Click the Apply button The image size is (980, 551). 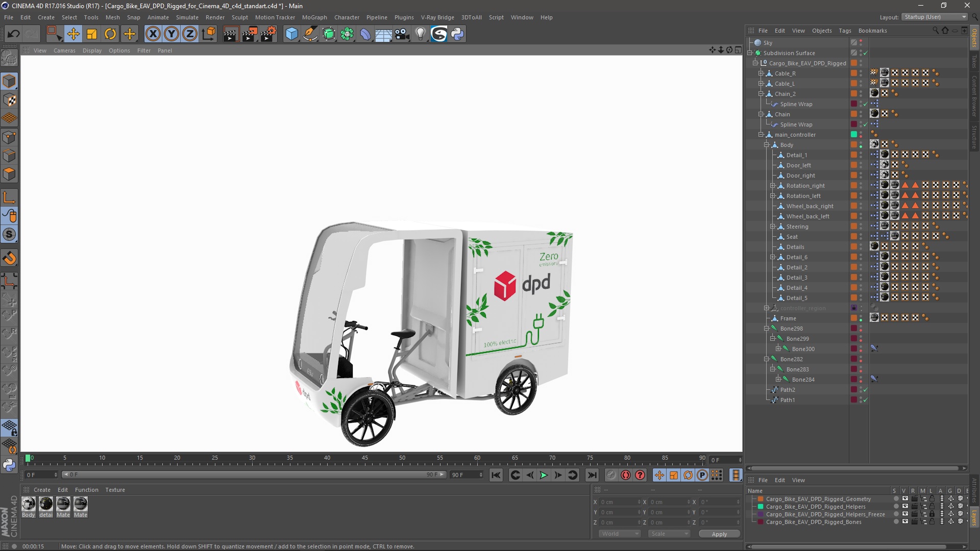coord(719,534)
